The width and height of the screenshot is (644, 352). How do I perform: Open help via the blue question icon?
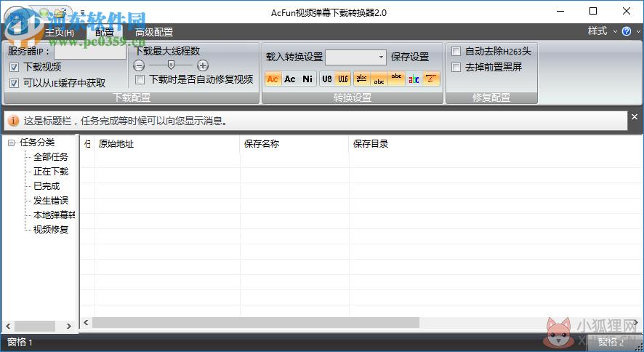627,31
